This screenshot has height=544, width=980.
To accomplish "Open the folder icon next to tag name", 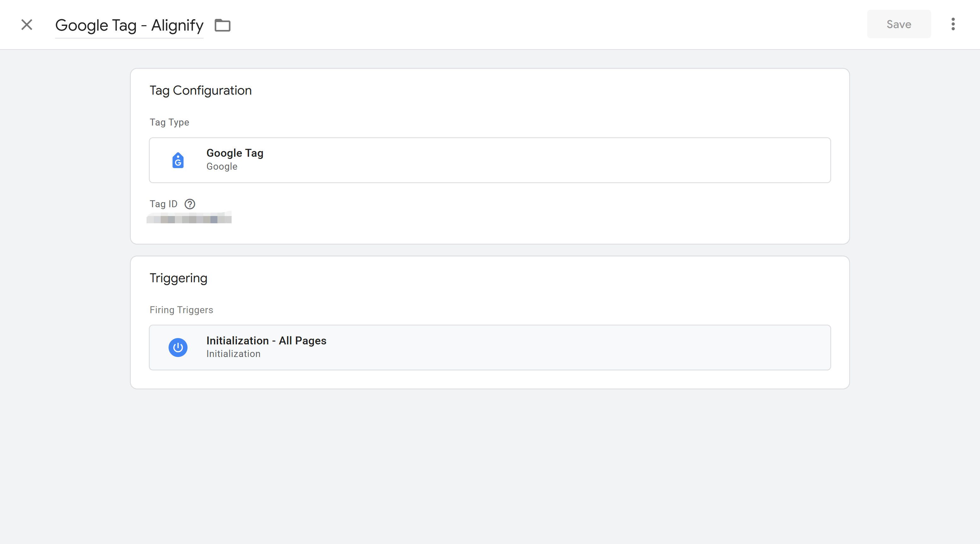I will pyautogui.click(x=222, y=25).
